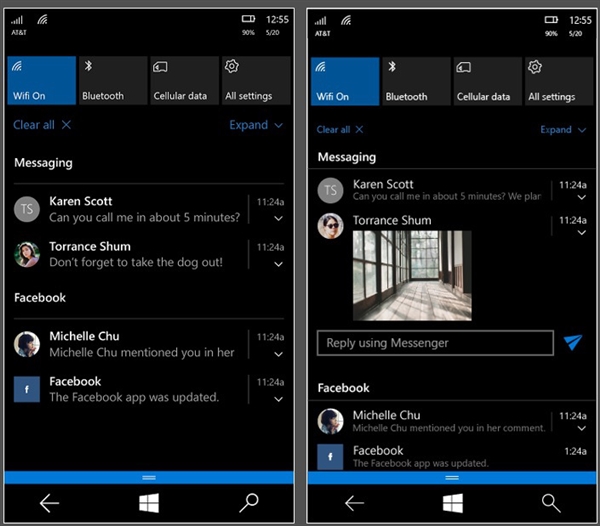This screenshot has width=600, height=526.
Task: Tap Torrance Shum's avatar with sunglasses
Action: (x=330, y=226)
